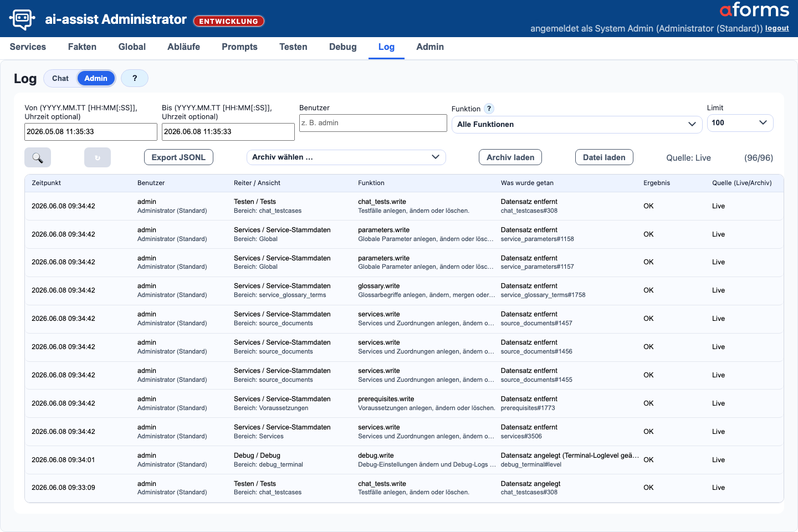Click the logout link
The height and width of the screenshot is (532, 798).
777,28
